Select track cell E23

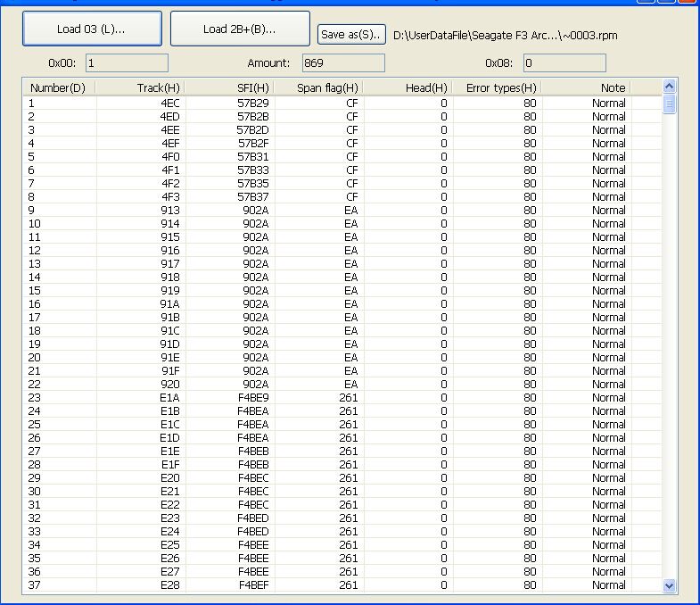170,518
